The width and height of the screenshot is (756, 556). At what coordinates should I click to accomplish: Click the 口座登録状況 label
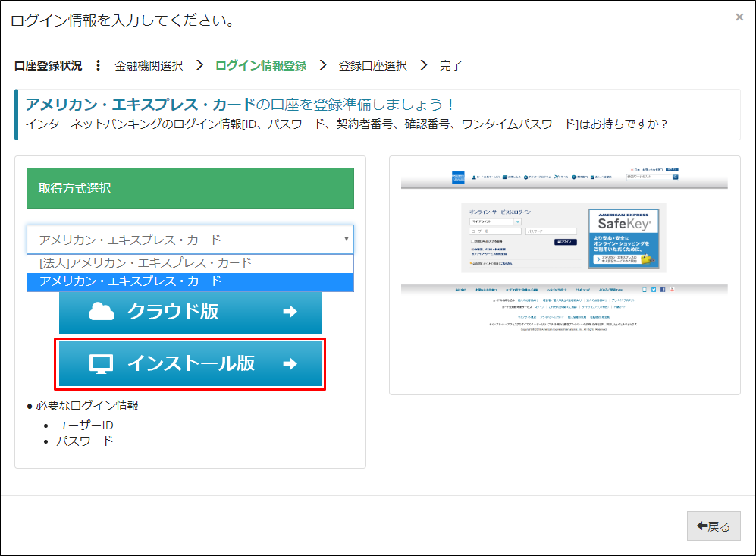[49, 65]
